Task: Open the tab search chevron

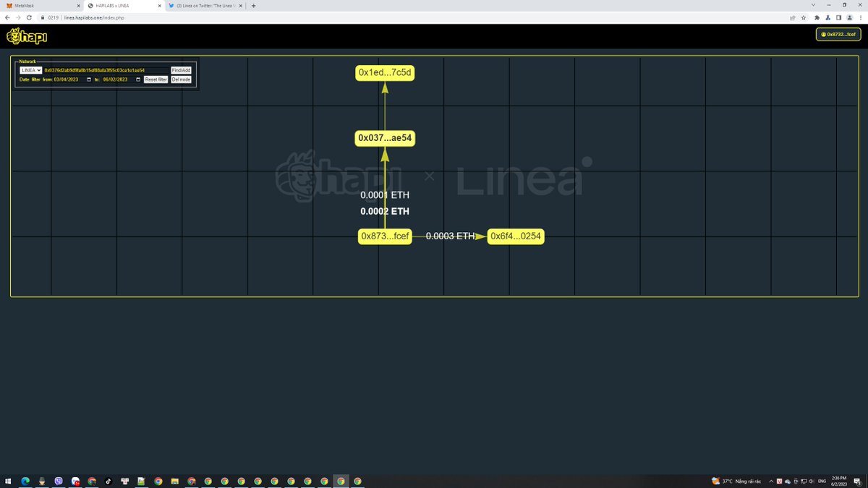Action: (x=814, y=5)
